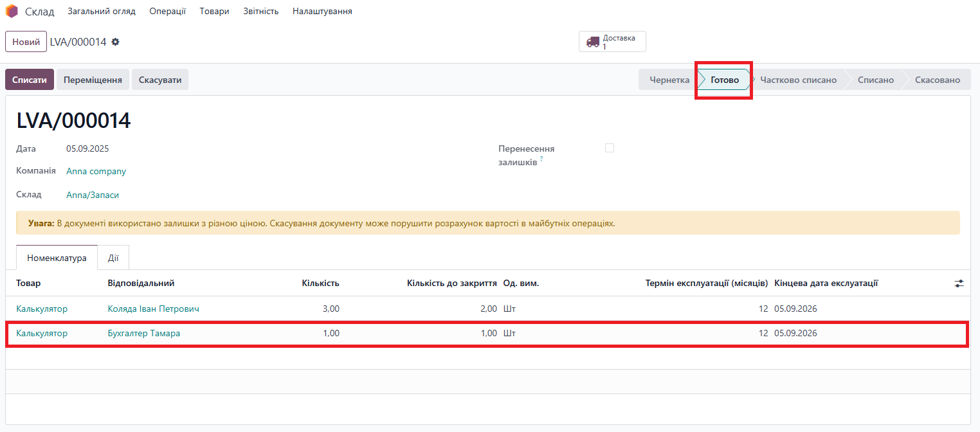The width and height of the screenshot is (980, 432).
Task: Click the date field 05.09.2025
Action: (87, 148)
